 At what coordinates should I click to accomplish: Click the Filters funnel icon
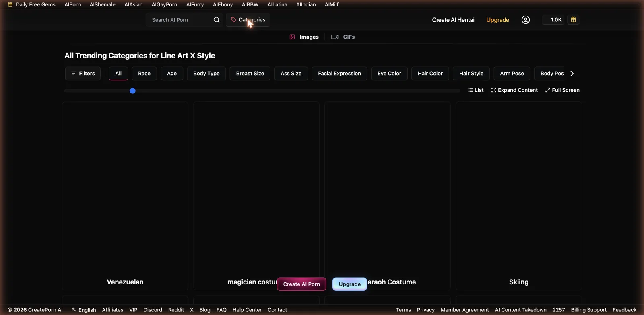[73, 74]
